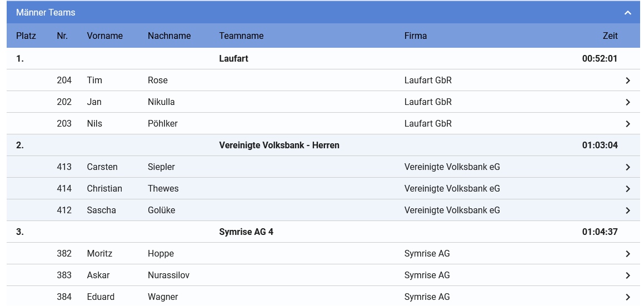Image resolution: width=644 pixels, height=306 pixels.
Task: Select the Vereinigte Volksbank - Herren team row
Action: pos(323,145)
